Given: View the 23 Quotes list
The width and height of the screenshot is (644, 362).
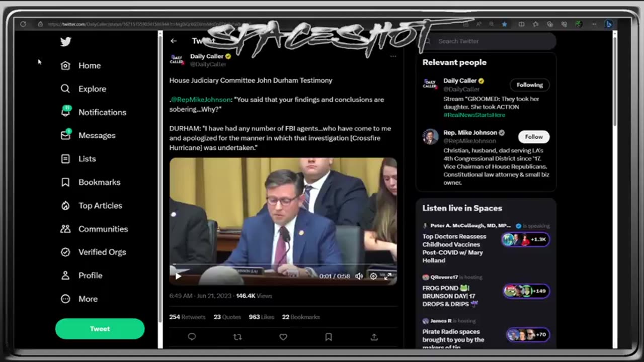Looking at the screenshot, I should coord(227,317).
